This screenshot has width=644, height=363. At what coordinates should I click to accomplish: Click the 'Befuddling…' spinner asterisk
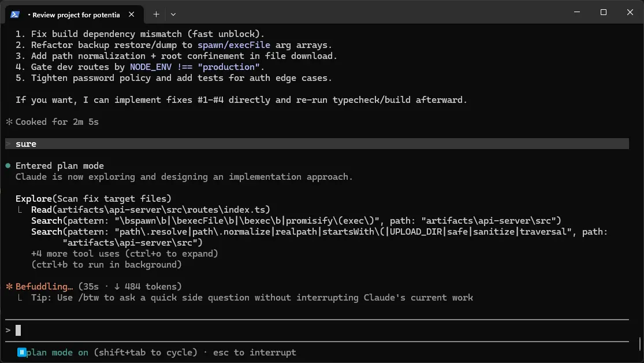pos(9,287)
